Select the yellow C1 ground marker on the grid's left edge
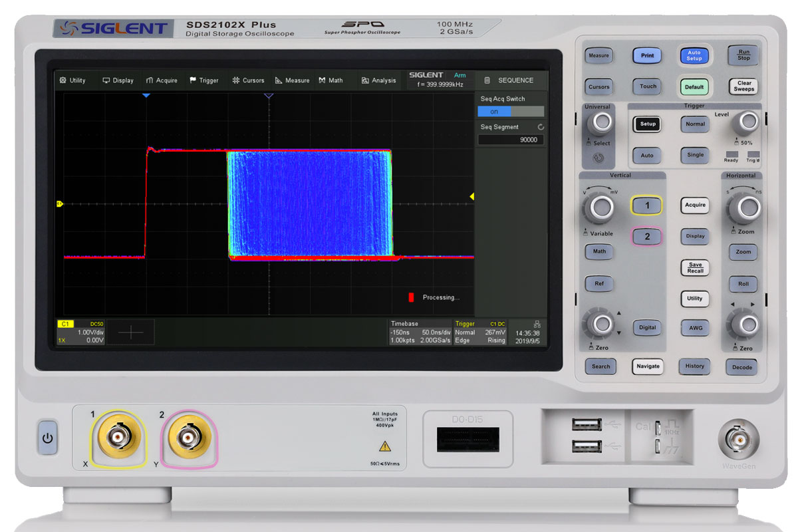The image size is (798, 532). (59, 203)
